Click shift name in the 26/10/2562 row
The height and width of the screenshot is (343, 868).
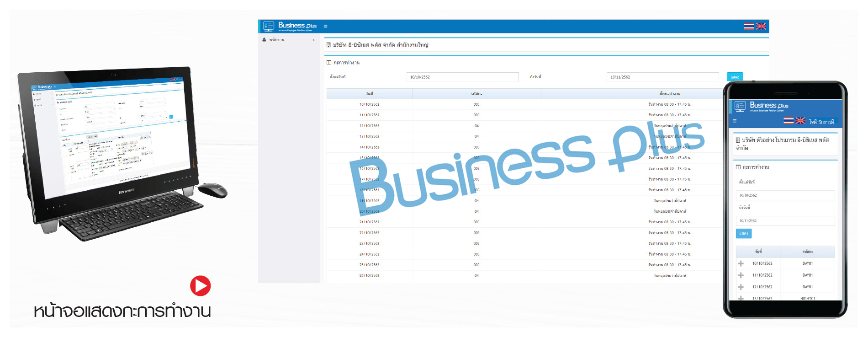(670, 275)
